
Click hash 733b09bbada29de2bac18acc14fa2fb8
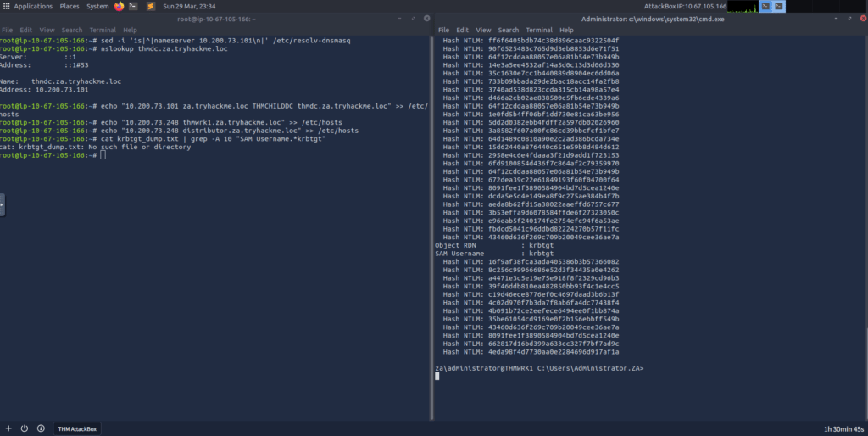click(x=554, y=81)
